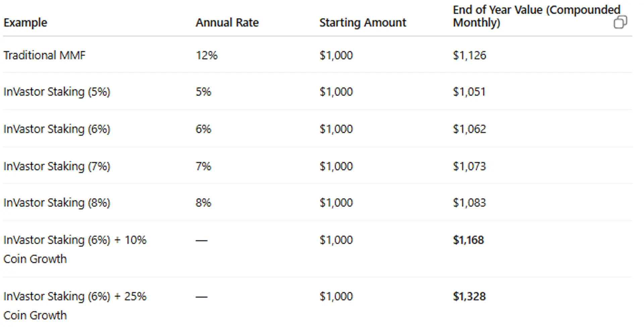
Task: Click End of Year Value header
Action: [536, 16]
